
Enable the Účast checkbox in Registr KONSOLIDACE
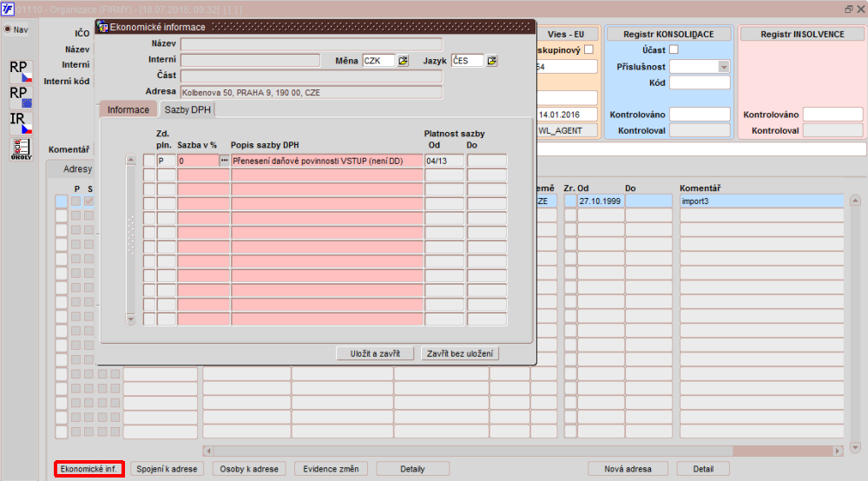[x=674, y=49]
